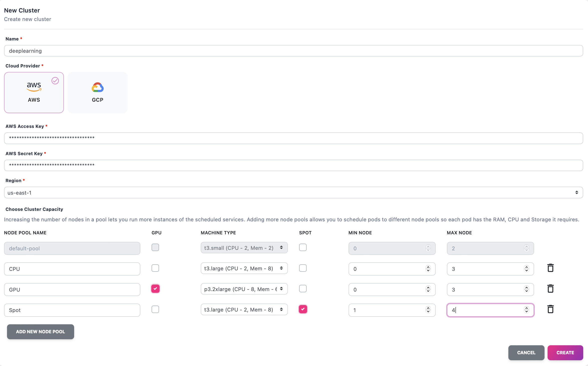The height and width of the screenshot is (366, 588).
Task: Click the Cancel button
Action: (x=526, y=353)
